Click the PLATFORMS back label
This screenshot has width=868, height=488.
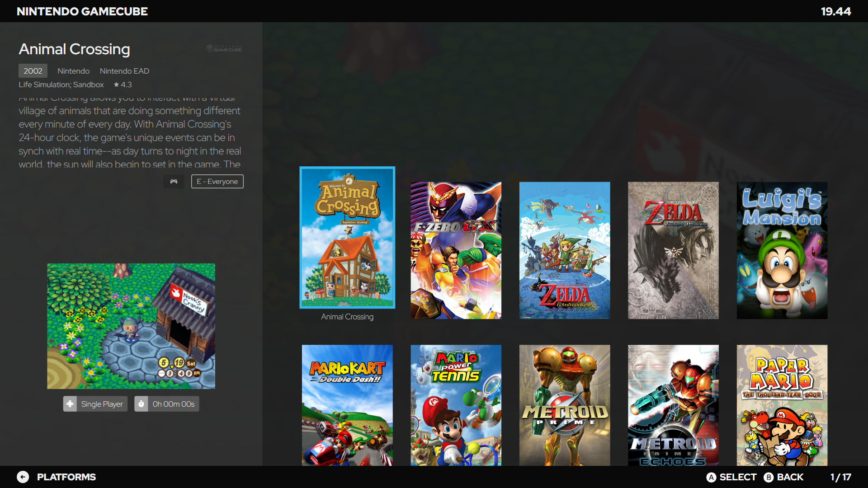66,477
